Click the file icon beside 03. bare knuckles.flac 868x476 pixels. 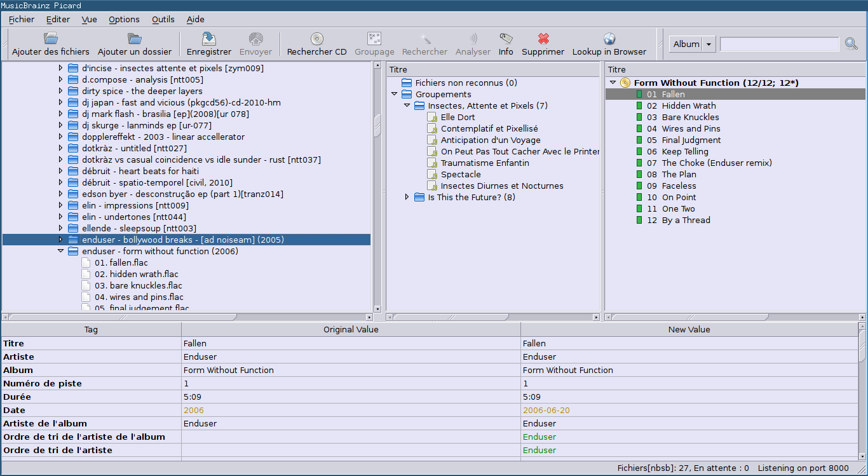click(x=86, y=285)
